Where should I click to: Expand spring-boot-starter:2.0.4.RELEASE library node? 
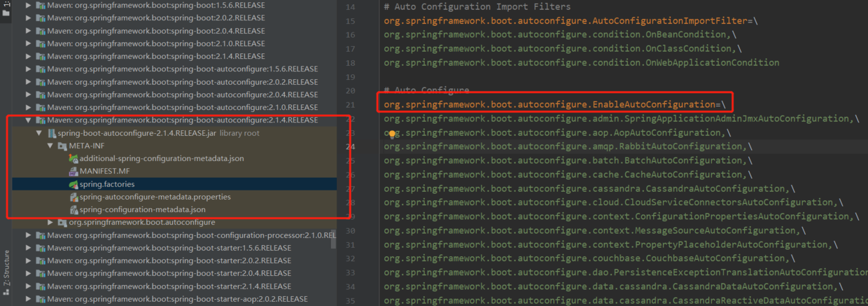pyautogui.click(x=29, y=273)
